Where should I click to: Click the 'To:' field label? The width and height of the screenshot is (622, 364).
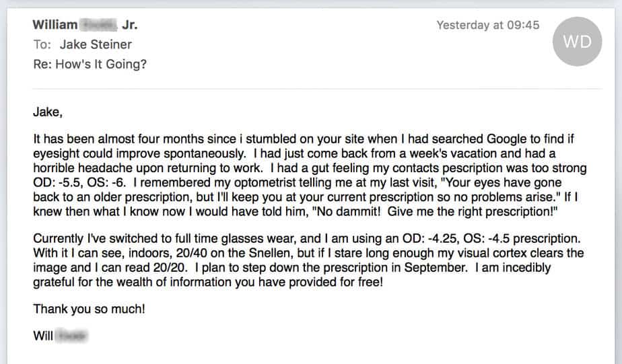coord(42,44)
